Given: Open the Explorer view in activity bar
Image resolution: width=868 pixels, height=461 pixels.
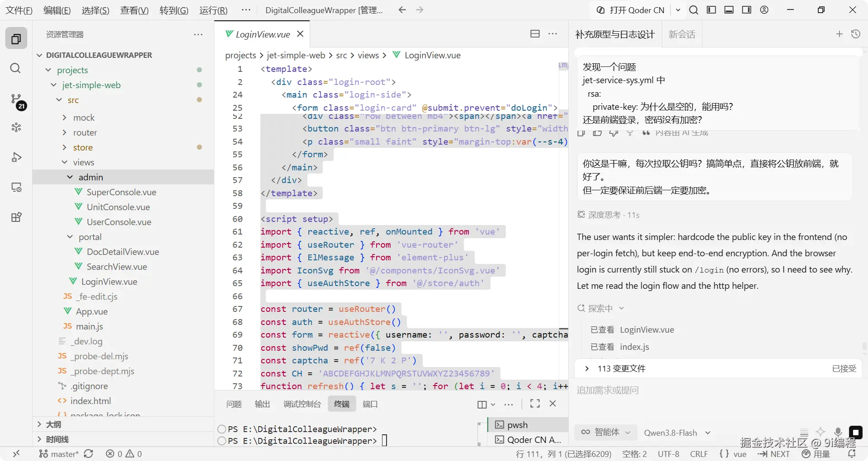Looking at the screenshot, I should tap(16, 38).
